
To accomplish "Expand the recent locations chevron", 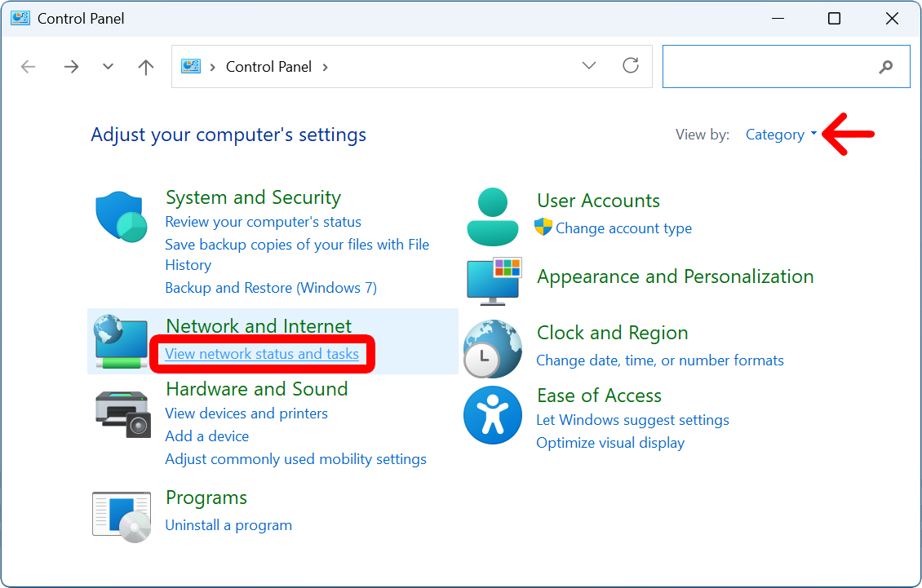I will (x=109, y=67).
